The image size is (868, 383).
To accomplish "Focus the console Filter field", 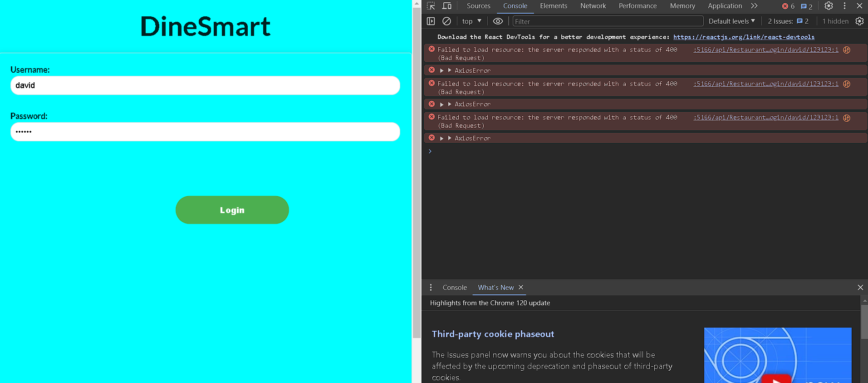I will coord(608,21).
